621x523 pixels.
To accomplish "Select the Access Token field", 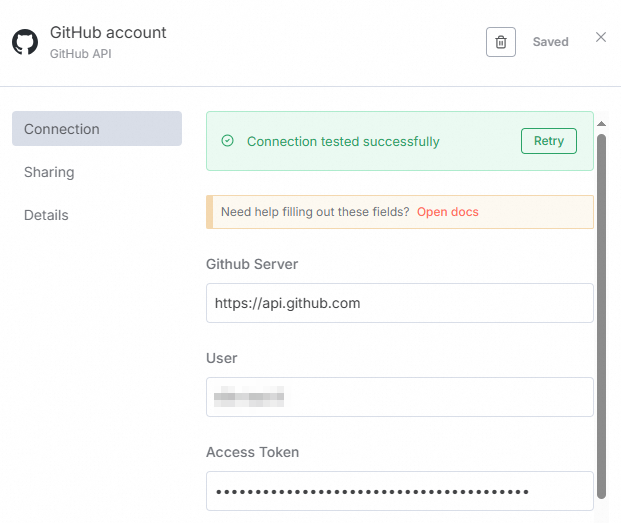I will tap(399, 491).
